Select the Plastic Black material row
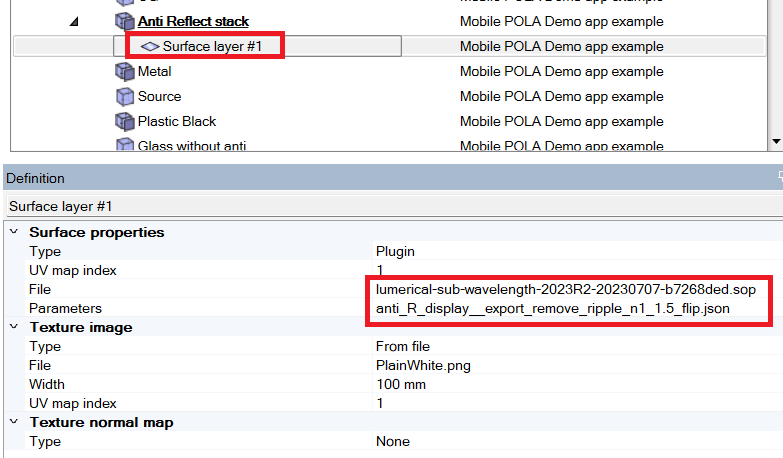The image size is (783, 458). pyautogui.click(x=177, y=121)
